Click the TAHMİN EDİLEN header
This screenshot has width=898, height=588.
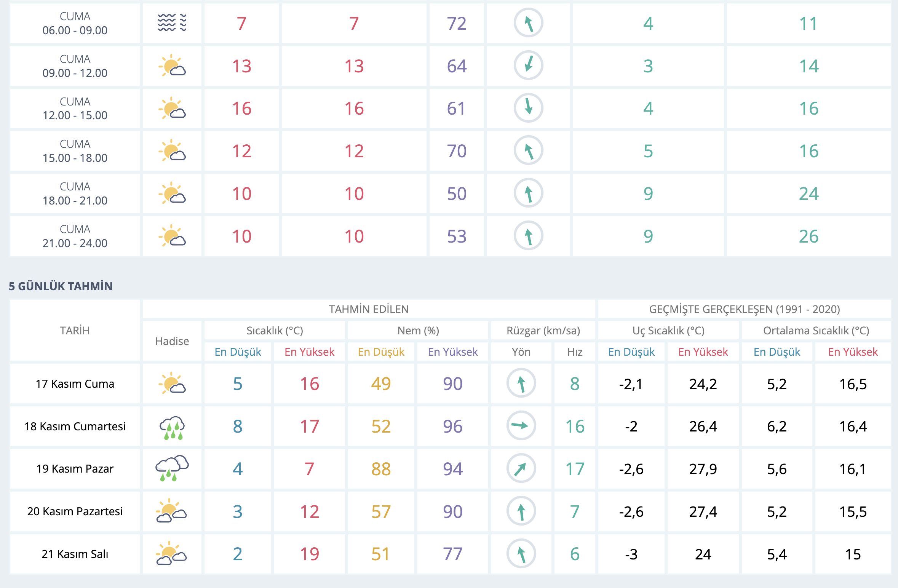pyautogui.click(x=369, y=309)
